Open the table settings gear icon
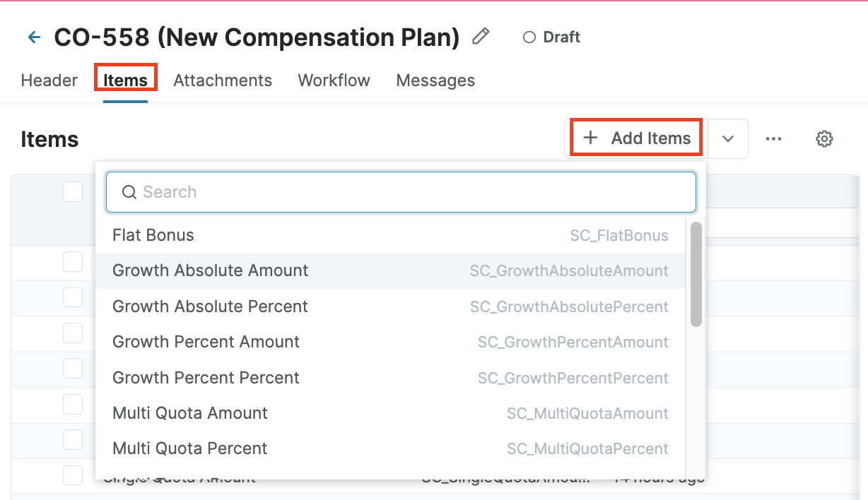The height and width of the screenshot is (500, 868). (x=824, y=138)
